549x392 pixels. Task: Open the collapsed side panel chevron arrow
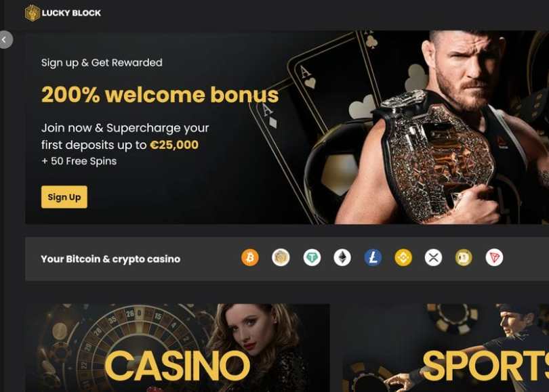click(6, 39)
